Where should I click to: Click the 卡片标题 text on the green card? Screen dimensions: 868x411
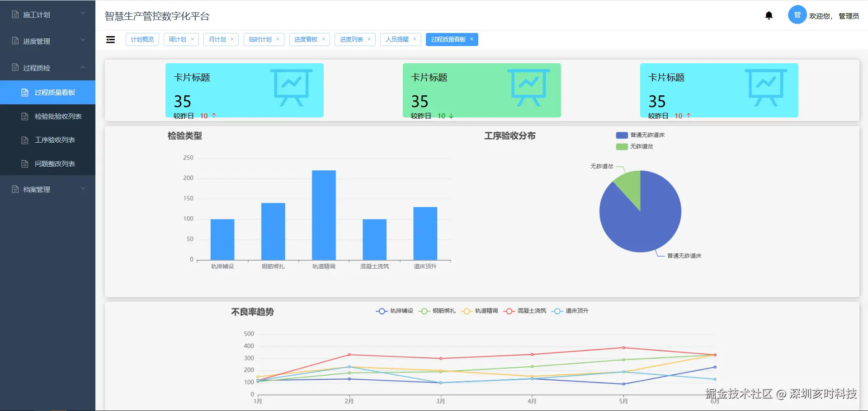[429, 78]
